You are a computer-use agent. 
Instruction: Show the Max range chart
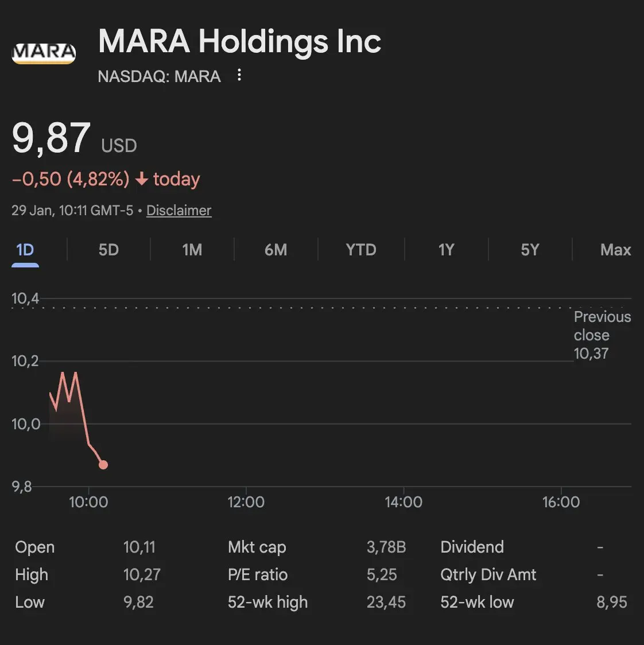615,250
